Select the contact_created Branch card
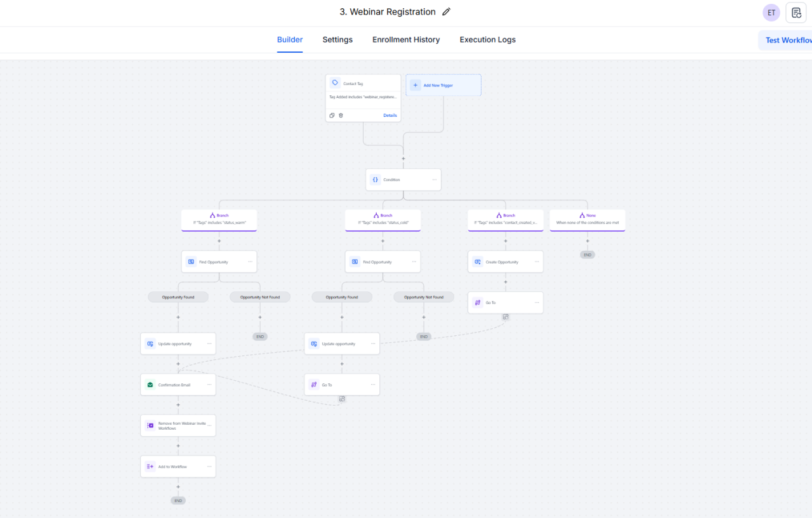This screenshot has width=812, height=518. pyautogui.click(x=506, y=220)
